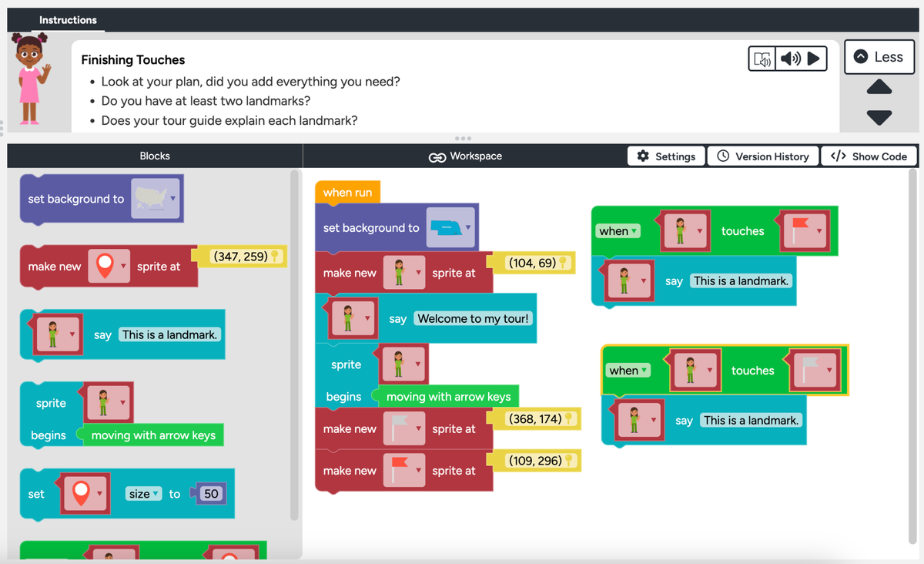Open Version History
The height and width of the screenshot is (564, 924).
pyautogui.click(x=763, y=156)
